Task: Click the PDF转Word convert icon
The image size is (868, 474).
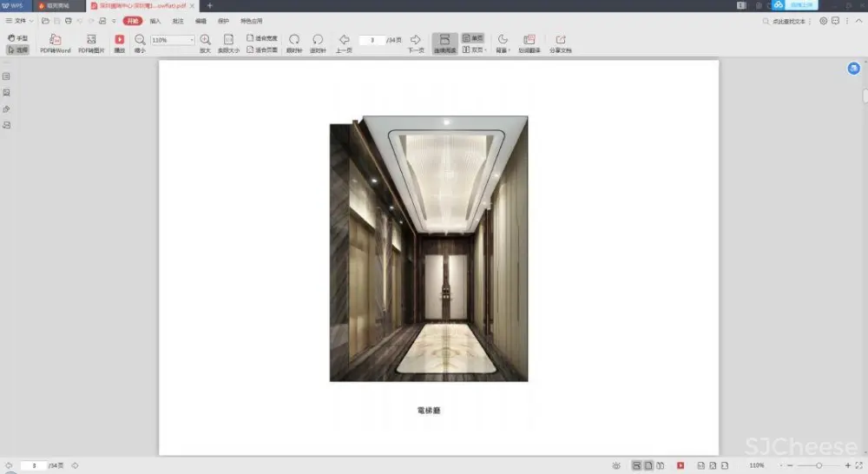Action: pyautogui.click(x=55, y=40)
